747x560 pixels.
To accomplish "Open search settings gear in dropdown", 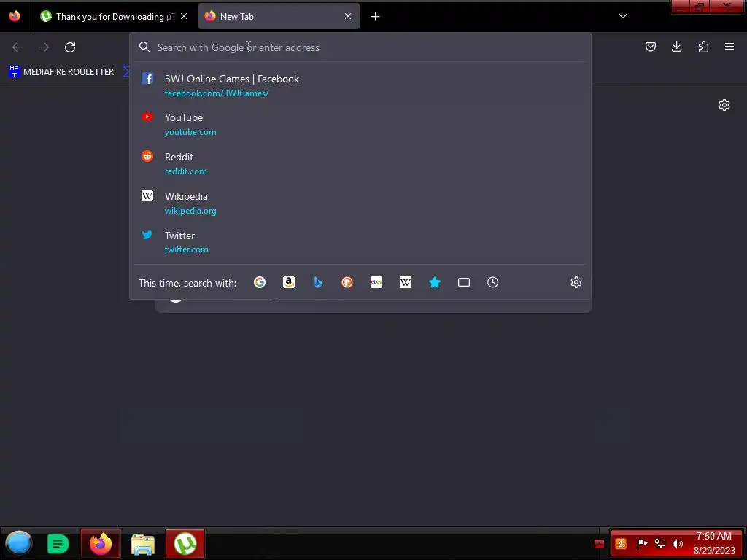I will [576, 282].
